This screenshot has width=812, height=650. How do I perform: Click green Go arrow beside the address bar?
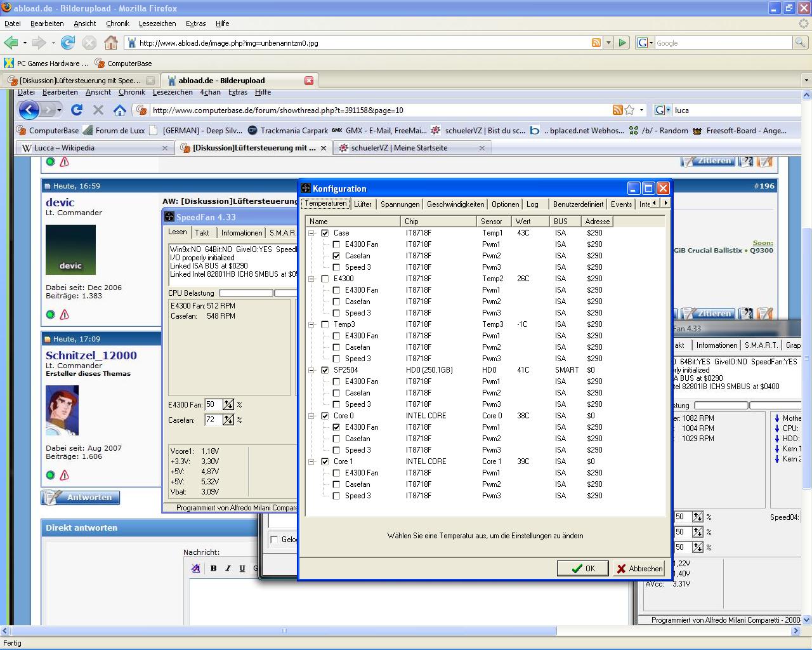tap(622, 43)
